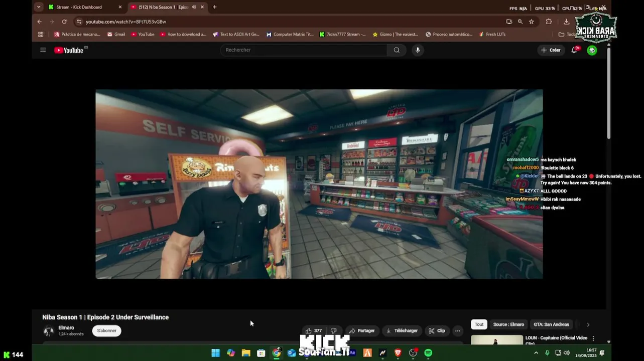Open 7idan7777 Stream bookmark
The image size is (644, 361).
tap(342, 35)
